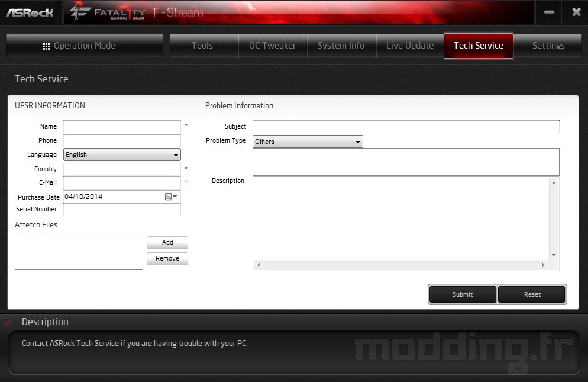
Task: Open the Operation Mode tab
Action: pyautogui.click(x=85, y=46)
